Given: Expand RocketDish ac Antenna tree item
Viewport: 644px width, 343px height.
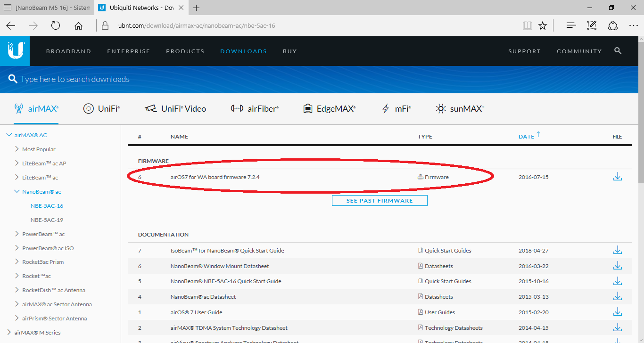Looking at the screenshot, I should point(17,290).
